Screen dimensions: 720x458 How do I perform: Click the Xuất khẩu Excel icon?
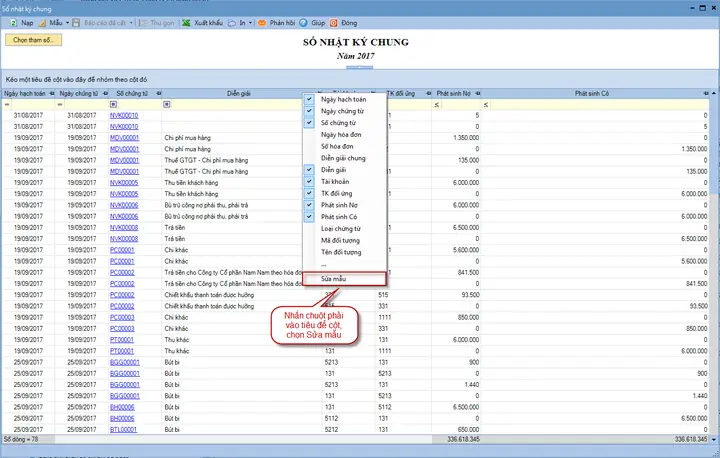click(186, 23)
